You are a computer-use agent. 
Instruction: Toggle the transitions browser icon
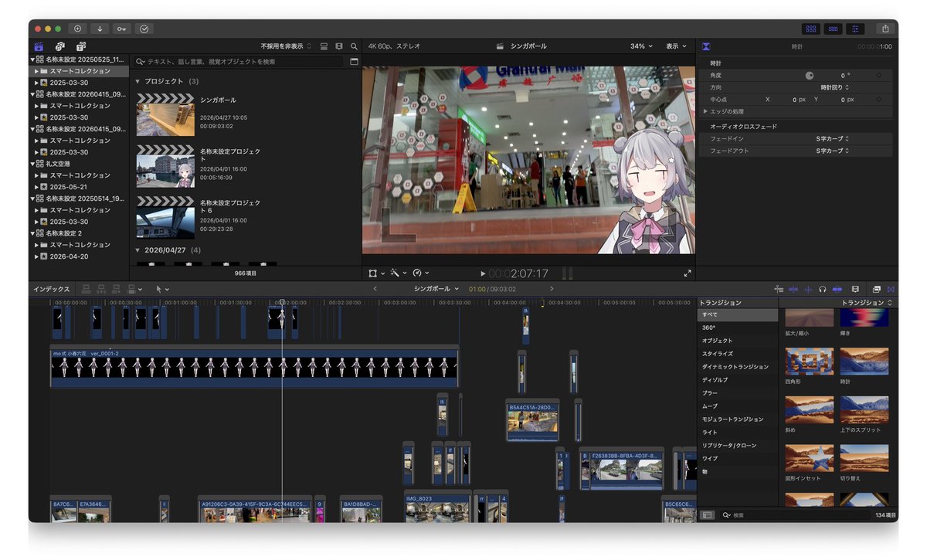pyautogui.click(x=890, y=289)
